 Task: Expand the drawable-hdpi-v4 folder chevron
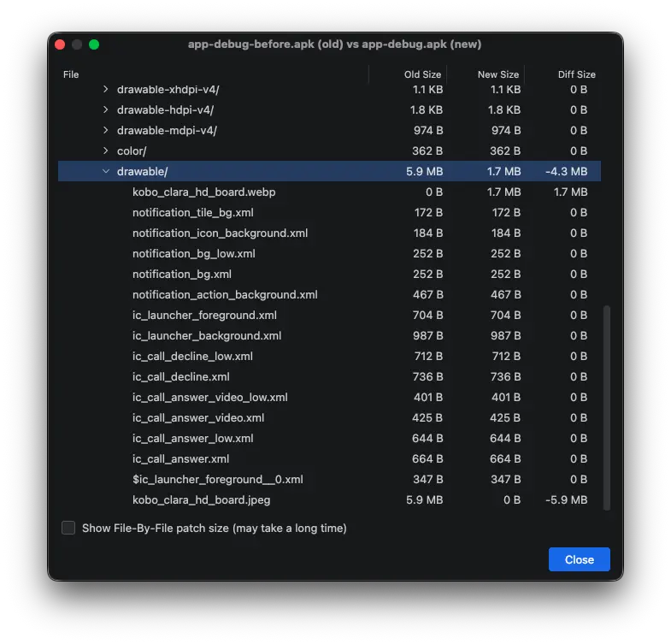pyautogui.click(x=106, y=109)
